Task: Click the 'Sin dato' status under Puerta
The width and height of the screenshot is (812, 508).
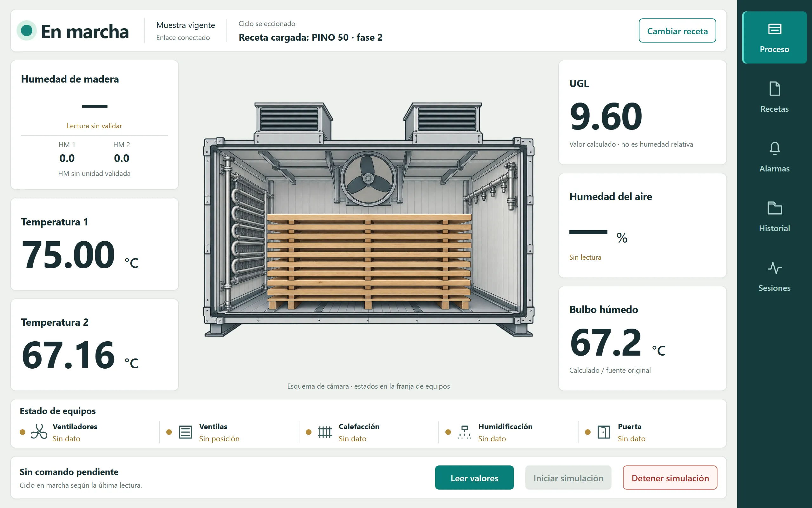Action: point(632,439)
